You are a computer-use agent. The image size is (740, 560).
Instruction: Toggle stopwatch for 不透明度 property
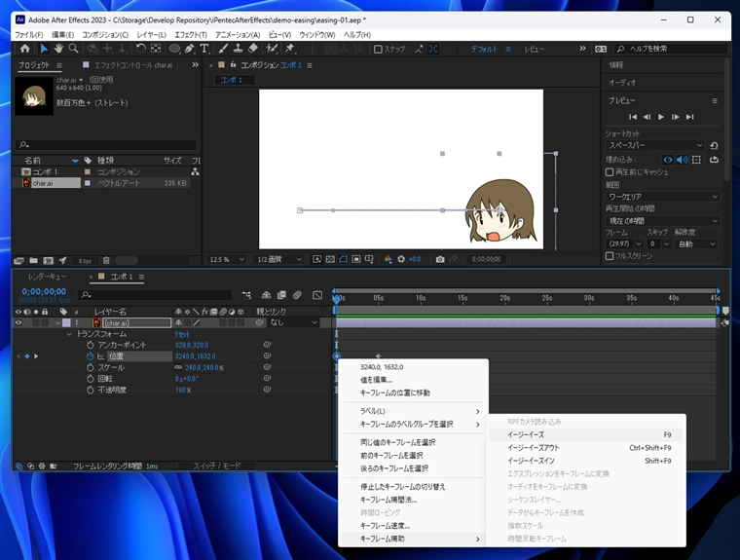91,390
